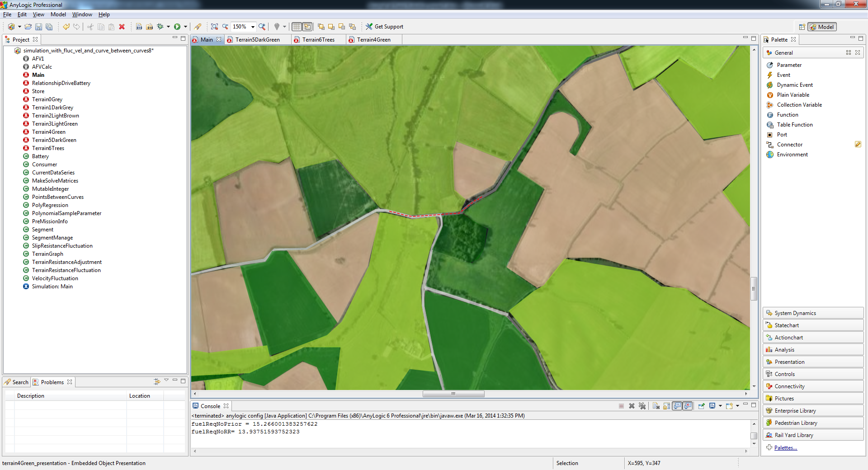Clear the console with Remove Launch icon
This screenshot has width=868, height=470.
(632, 406)
